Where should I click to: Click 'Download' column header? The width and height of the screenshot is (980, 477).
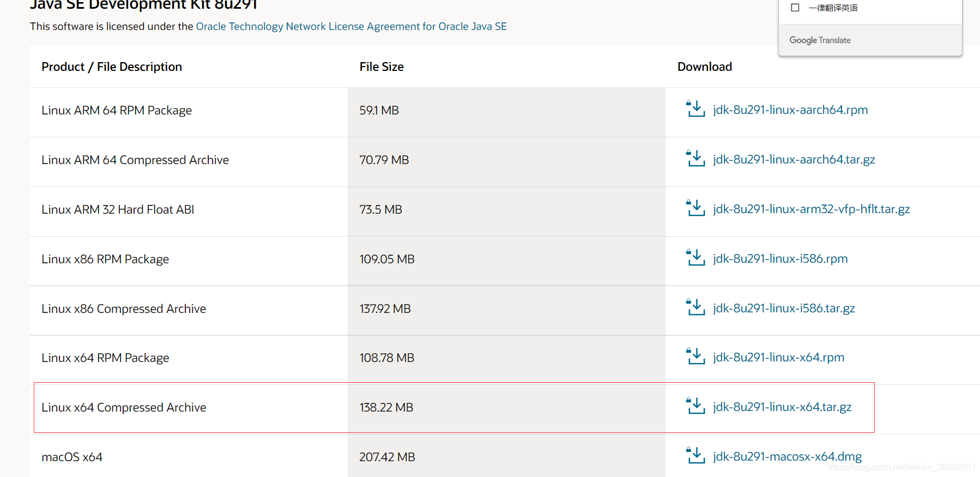705,67
